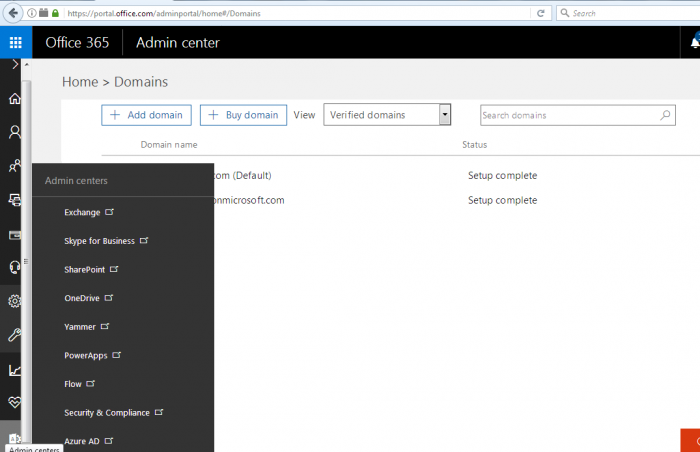This screenshot has height=452, width=700.
Task: Open the Verified domains view dropdown
Action: (387, 115)
